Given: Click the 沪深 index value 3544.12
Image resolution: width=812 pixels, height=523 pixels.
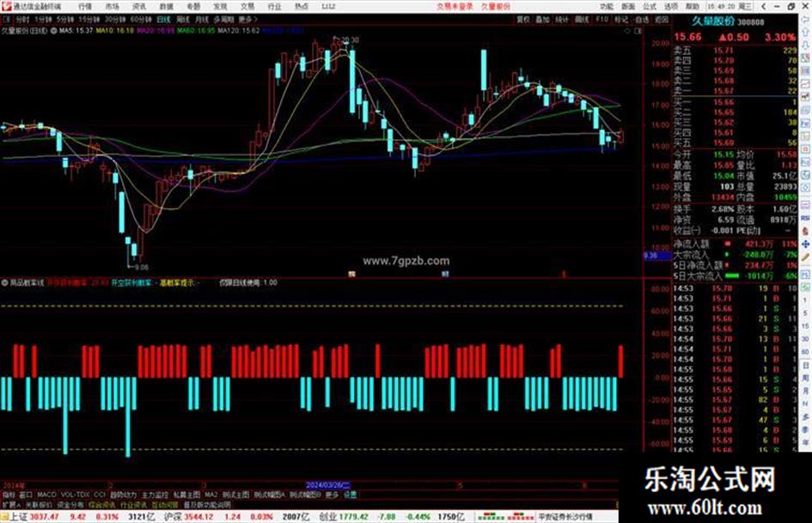Looking at the screenshot, I should pos(198,517).
